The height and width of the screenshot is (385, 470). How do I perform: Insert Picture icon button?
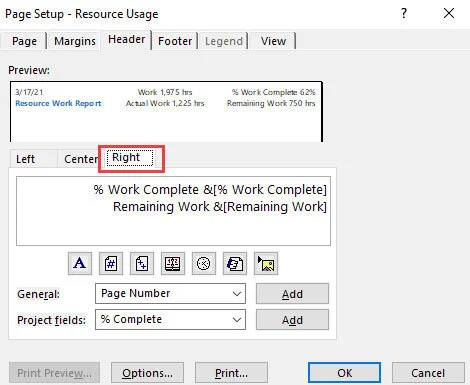click(x=266, y=263)
